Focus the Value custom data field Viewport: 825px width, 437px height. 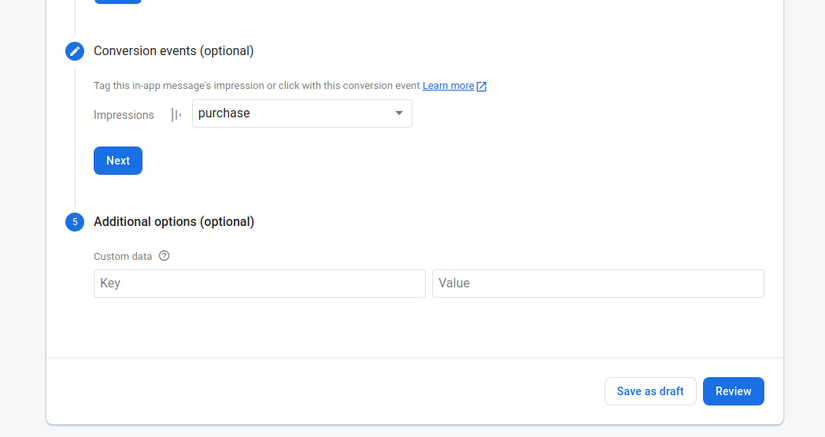pyautogui.click(x=597, y=283)
